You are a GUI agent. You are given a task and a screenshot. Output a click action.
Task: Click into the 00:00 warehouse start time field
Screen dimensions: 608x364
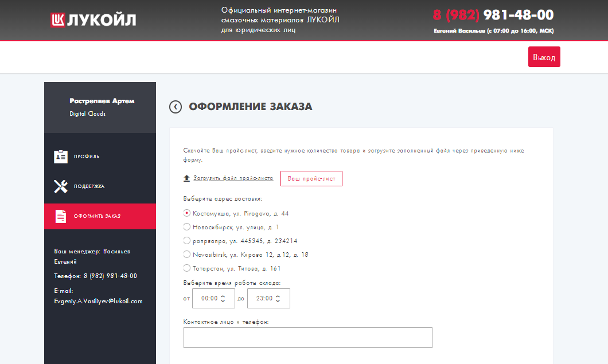(213, 299)
